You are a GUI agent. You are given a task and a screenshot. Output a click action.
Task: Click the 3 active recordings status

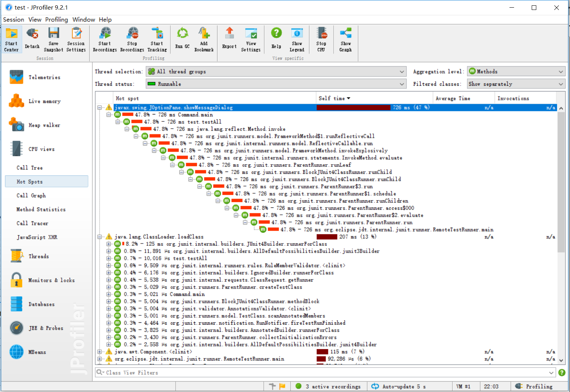(329, 386)
